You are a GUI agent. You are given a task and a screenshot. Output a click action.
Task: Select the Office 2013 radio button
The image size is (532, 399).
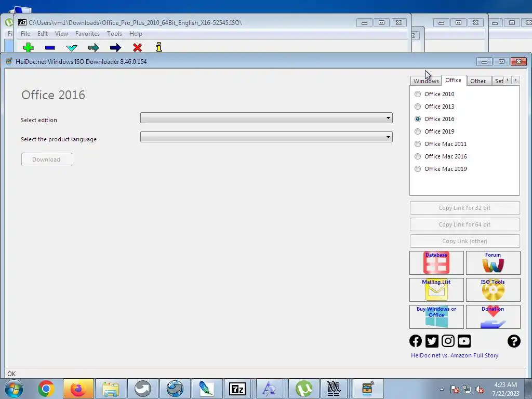coord(418,107)
